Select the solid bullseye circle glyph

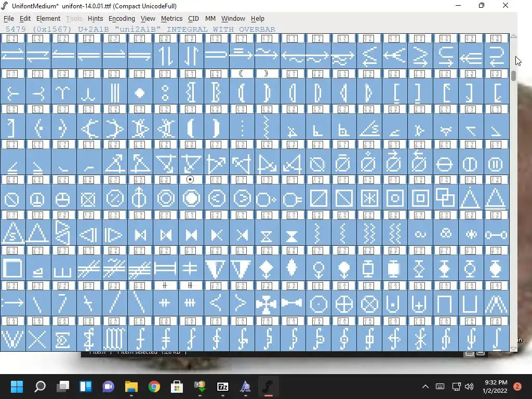coord(191,198)
